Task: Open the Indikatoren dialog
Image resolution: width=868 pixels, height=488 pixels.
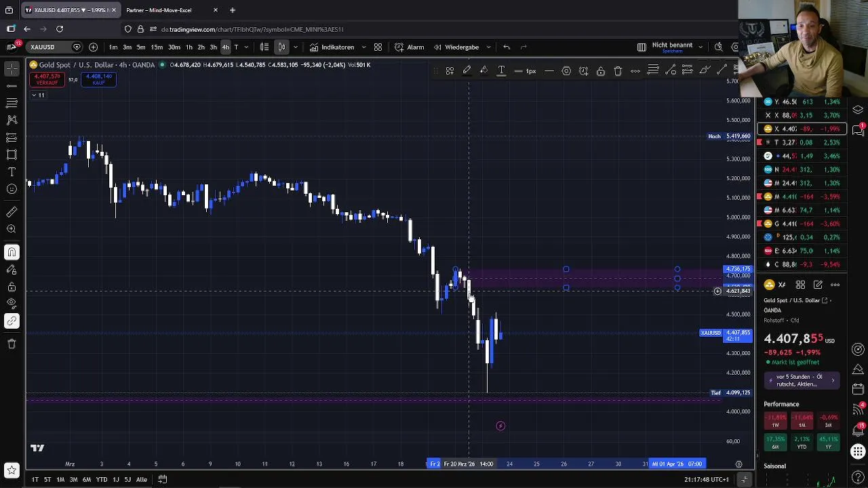Action: click(332, 47)
